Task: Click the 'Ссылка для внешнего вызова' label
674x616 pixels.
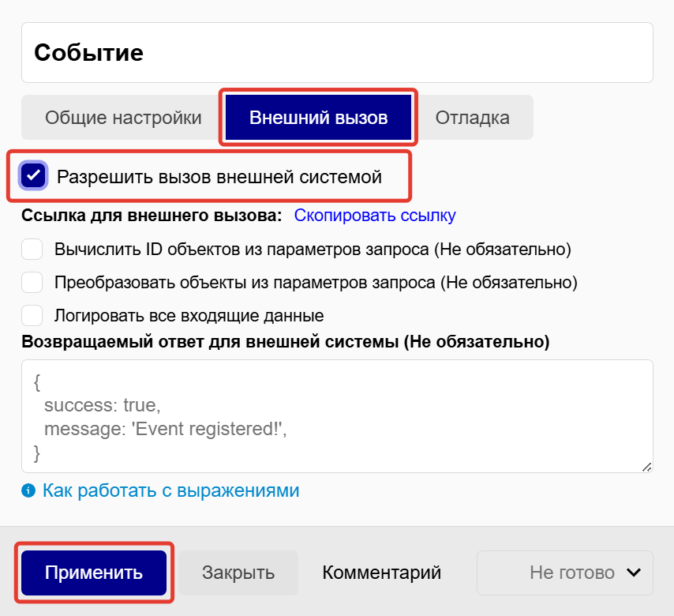Action: point(152,216)
